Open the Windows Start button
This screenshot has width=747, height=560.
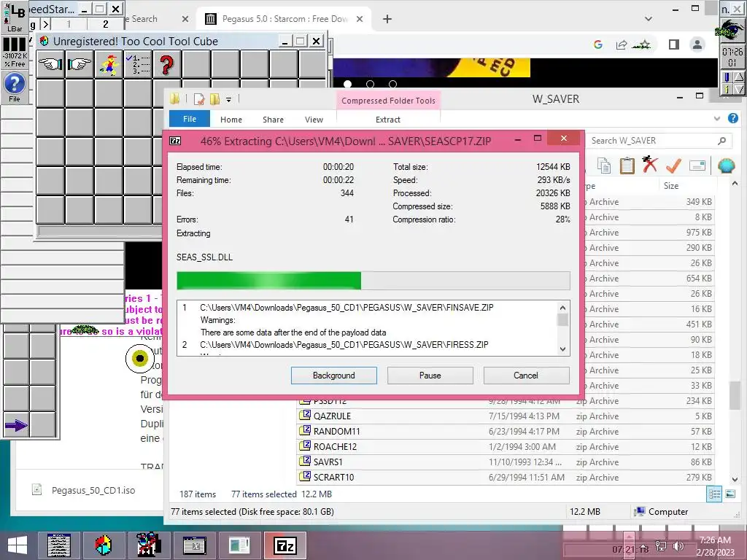click(18, 545)
